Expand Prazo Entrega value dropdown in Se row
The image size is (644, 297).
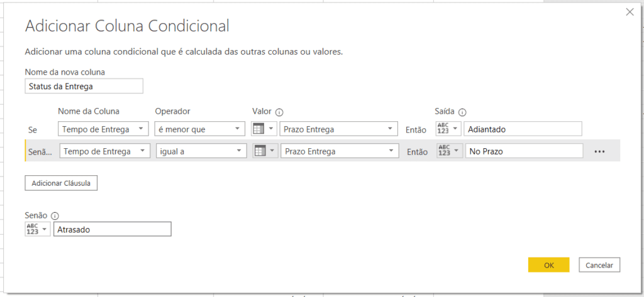tap(338, 129)
